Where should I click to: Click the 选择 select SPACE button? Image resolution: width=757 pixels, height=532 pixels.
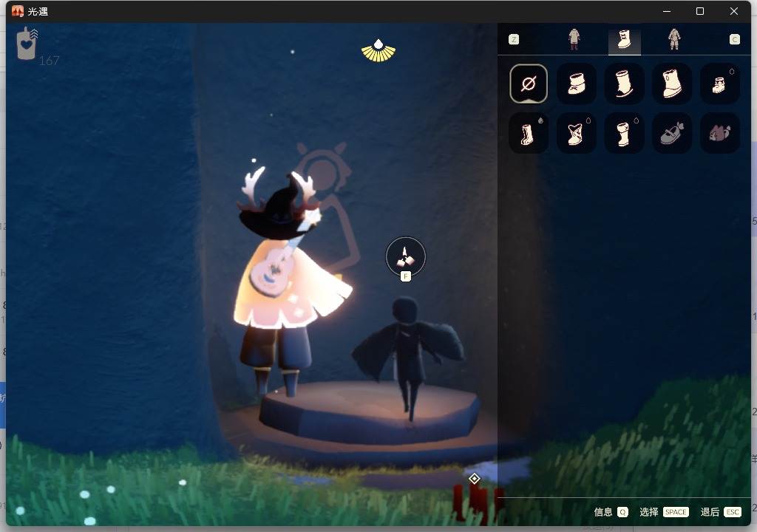[x=664, y=512]
